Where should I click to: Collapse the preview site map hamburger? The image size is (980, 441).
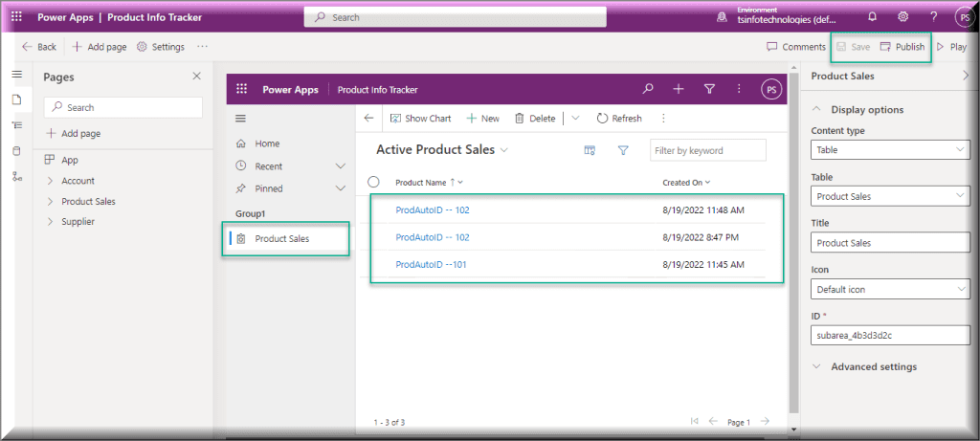tap(240, 119)
